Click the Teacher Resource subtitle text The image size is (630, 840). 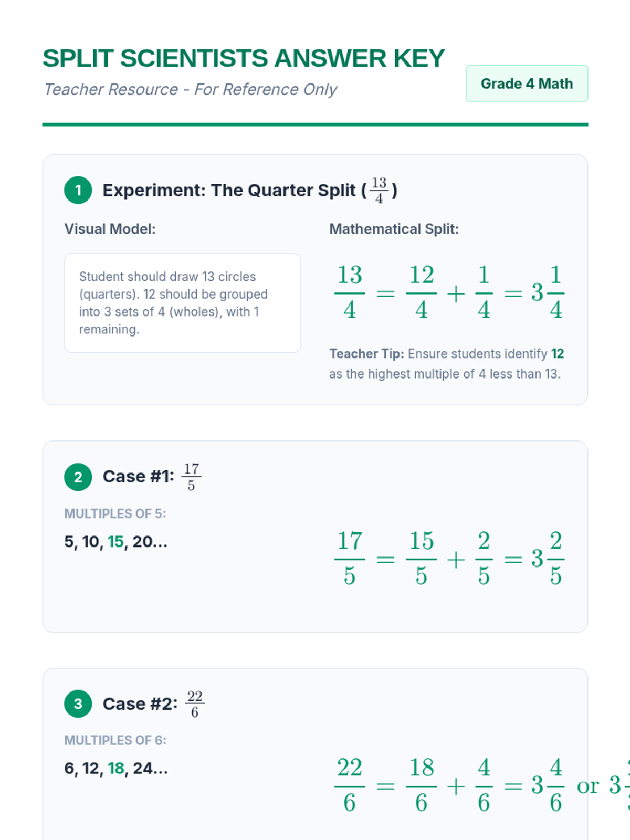(190, 89)
